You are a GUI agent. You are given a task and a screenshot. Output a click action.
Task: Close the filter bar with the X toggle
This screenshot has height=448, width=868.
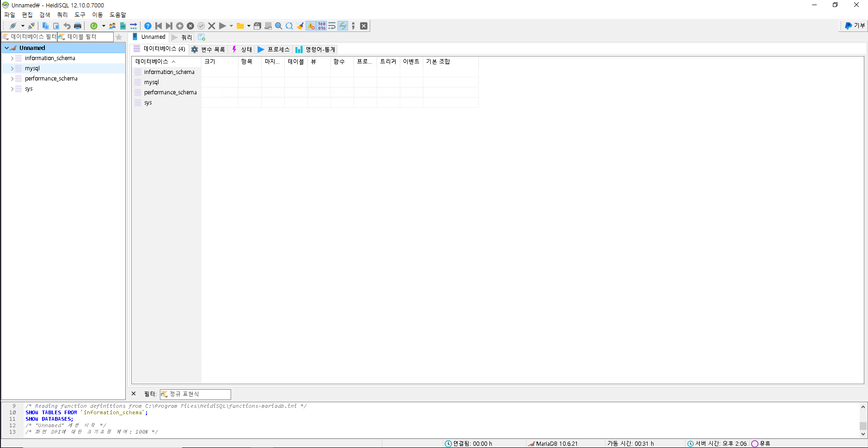click(134, 393)
